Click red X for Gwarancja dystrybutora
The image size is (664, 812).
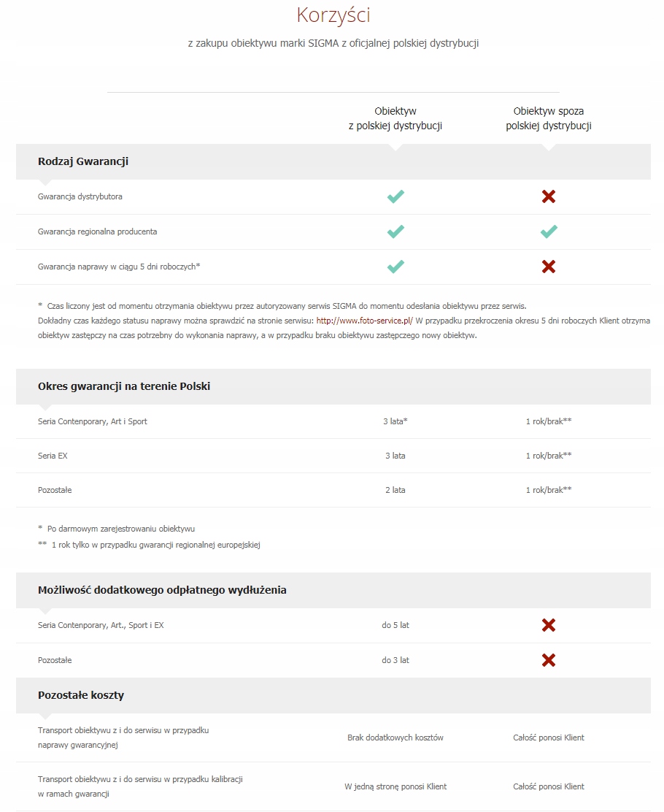pyautogui.click(x=549, y=196)
